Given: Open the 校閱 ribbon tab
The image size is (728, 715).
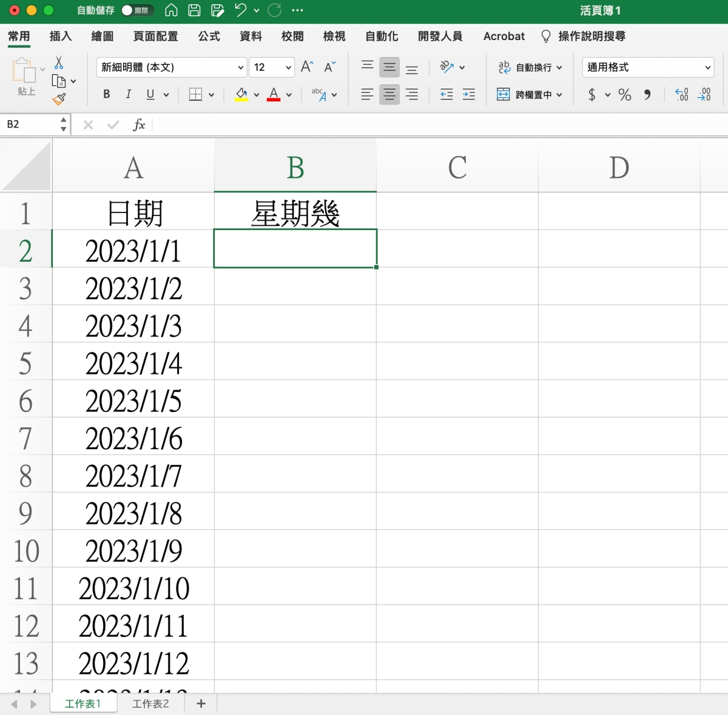Looking at the screenshot, I should 292,36.
